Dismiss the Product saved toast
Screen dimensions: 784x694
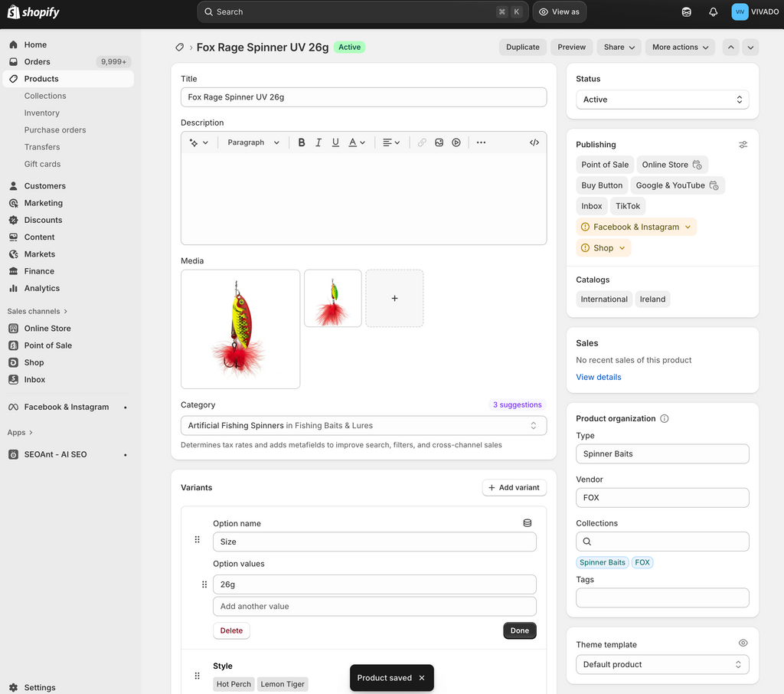[422, 678]
